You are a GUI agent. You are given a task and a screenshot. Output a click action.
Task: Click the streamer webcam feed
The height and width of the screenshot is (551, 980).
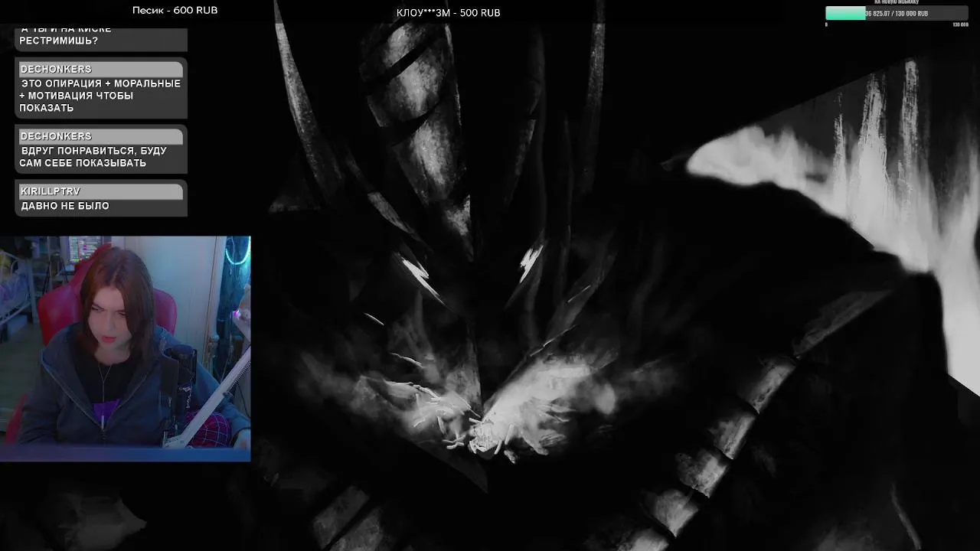pyautogui.click(x=126, y=348)
